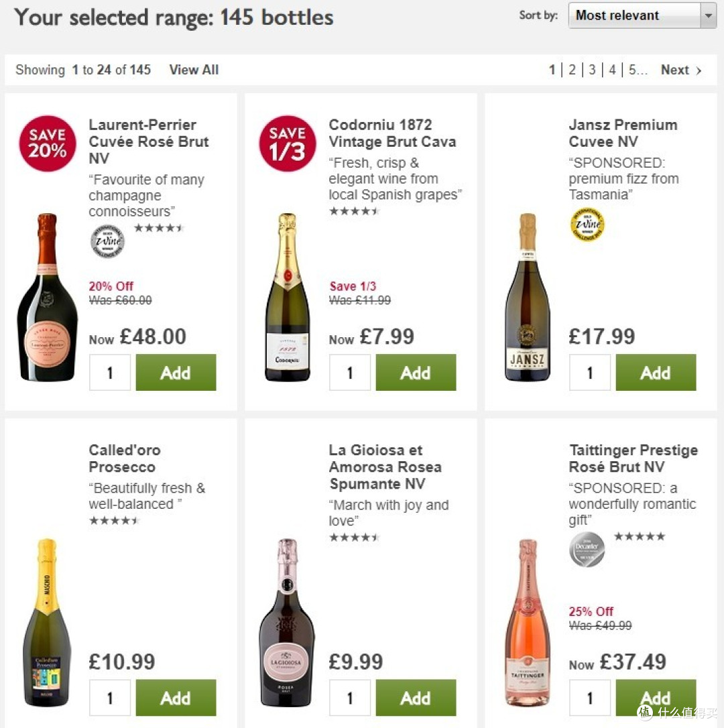Click the SAVE 20% red badge
This screenshot has width=724, height=728.
[x=48, y=143]
